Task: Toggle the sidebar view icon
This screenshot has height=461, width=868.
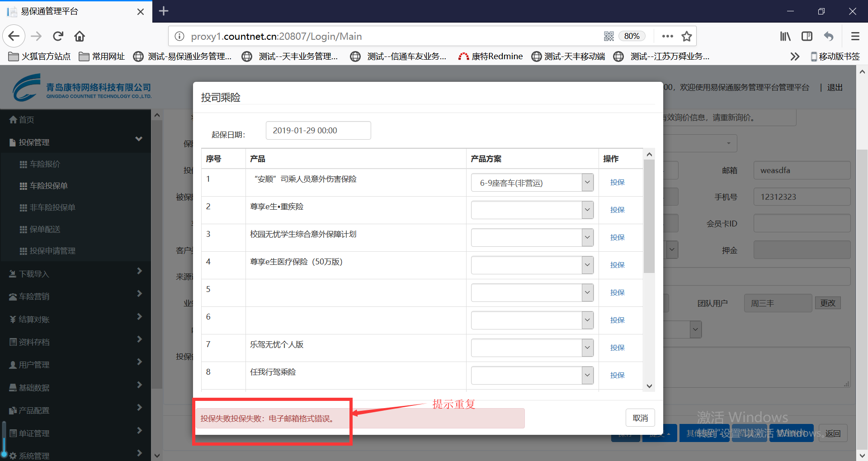Action: point(807,36)
